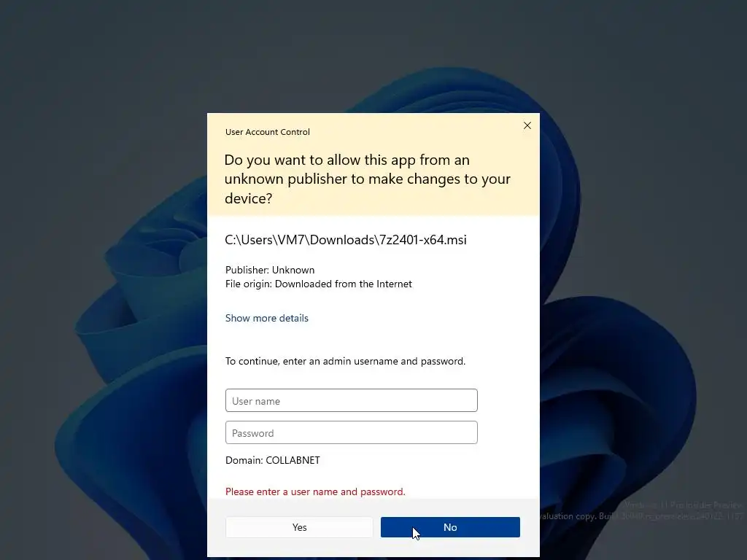The height and width of the screenshot is (560, 747).
Task: Open the Show more details link
Action: pyautogui.click(x=267, y=318)
